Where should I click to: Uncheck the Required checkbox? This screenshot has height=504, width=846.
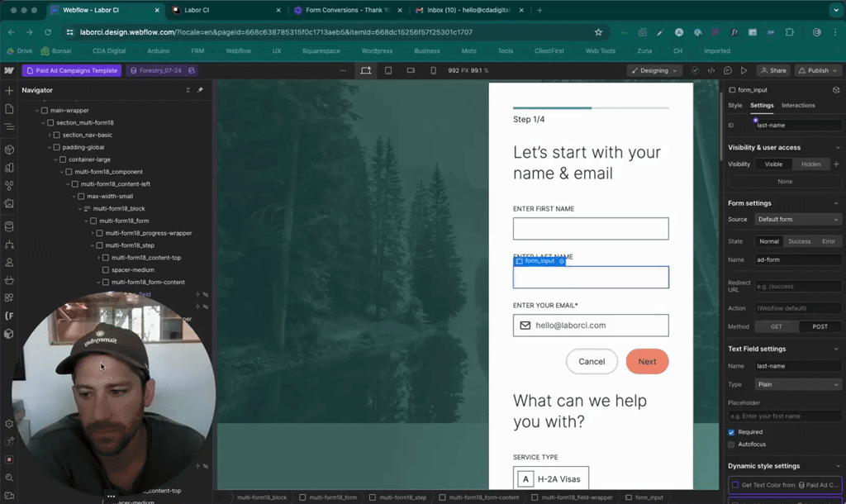pyautogui.click(x=732, y=432)
